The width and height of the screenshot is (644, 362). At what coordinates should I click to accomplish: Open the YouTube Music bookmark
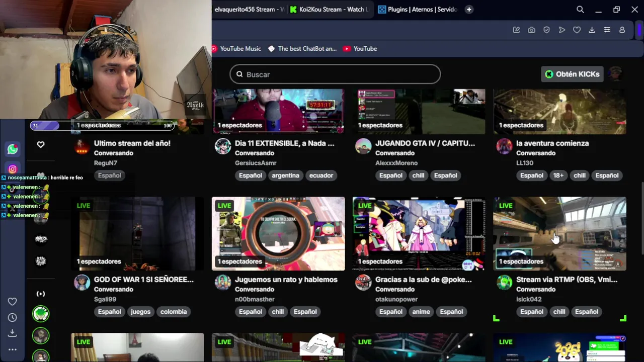coord(236,49)
